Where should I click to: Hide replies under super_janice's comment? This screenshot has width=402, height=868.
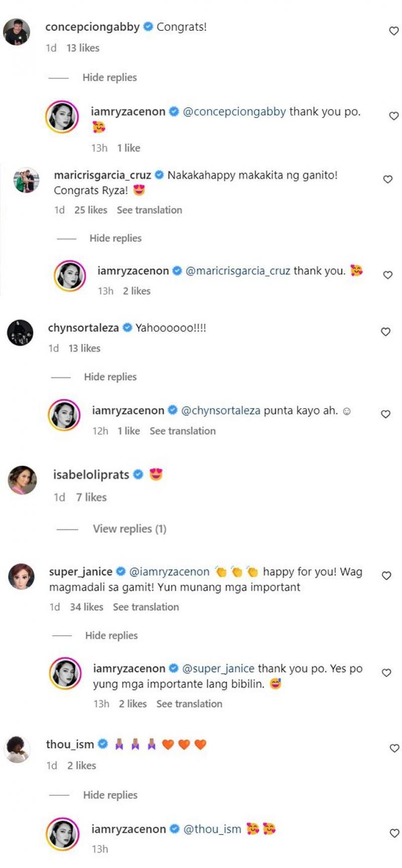(111, 635)
